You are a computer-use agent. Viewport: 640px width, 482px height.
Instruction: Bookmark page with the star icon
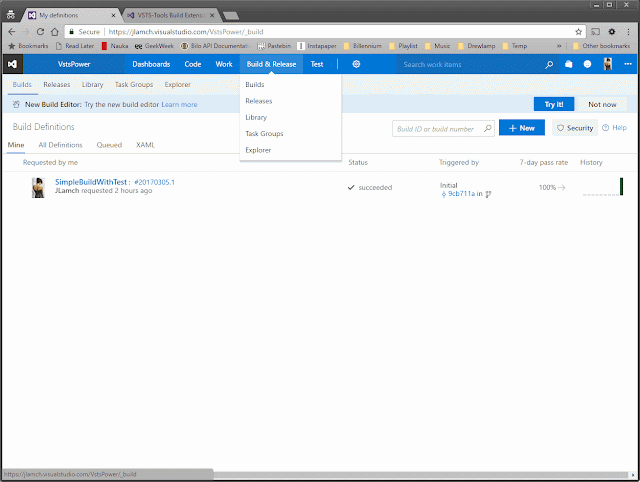578,32
